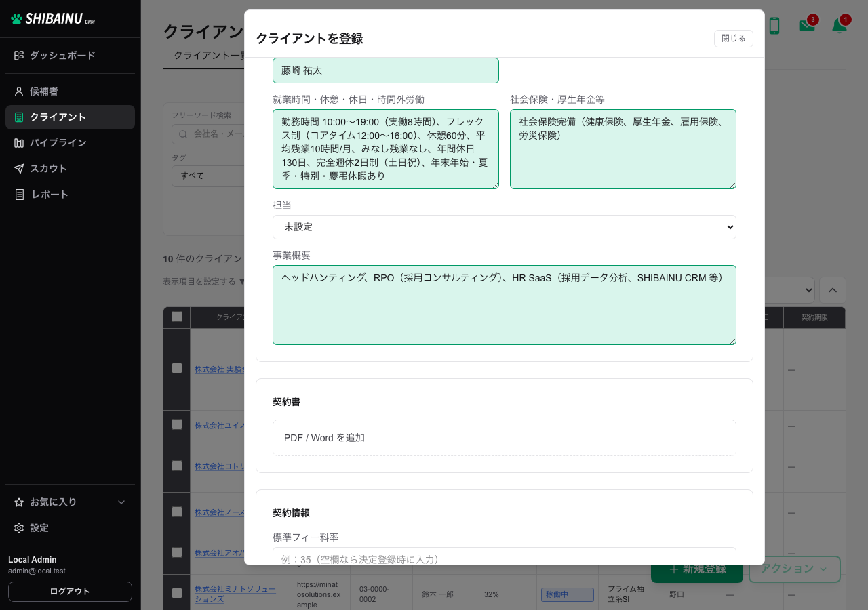Open the notification bell with badge 1
The image size is (868, 610).
[x=840, y=25]
